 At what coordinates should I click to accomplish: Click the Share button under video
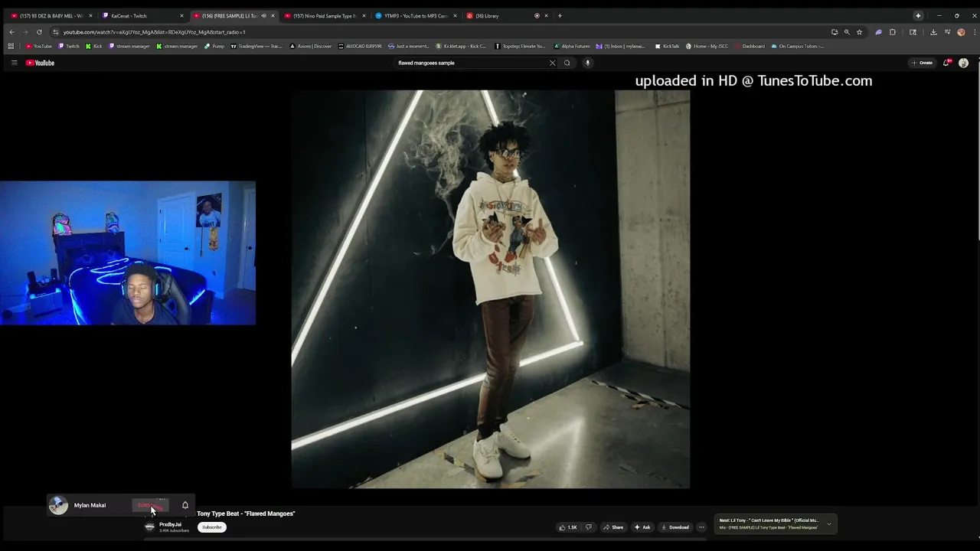pyautogui.click(x=613, y=527)
